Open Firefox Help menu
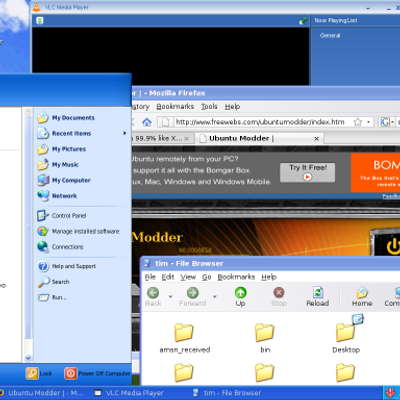Viewport: 400px width, 400px height. [x=232, y=107]
